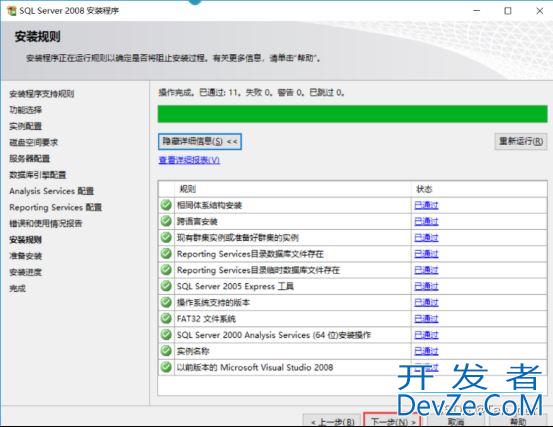Select 准备安装 step in sidebar
The width and height of the screenshot is (553, 427).
tap(25, 256)
